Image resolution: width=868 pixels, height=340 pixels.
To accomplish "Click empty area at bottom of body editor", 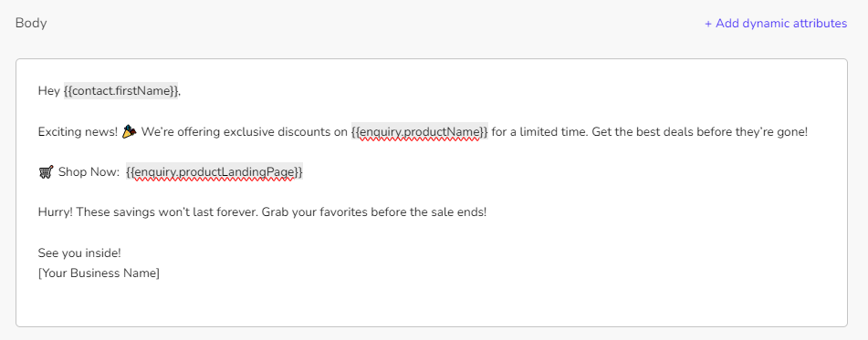I will coord(432,303).
